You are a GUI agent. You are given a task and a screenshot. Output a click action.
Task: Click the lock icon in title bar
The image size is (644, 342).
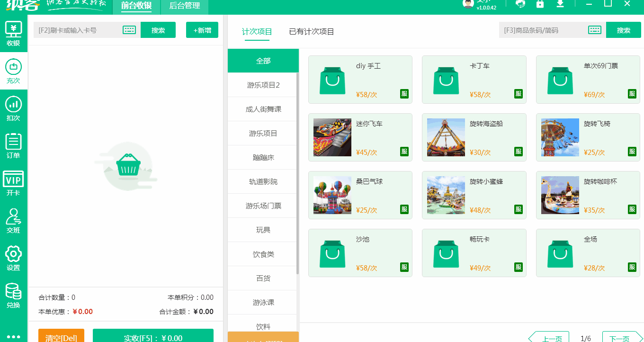point(540,5)
